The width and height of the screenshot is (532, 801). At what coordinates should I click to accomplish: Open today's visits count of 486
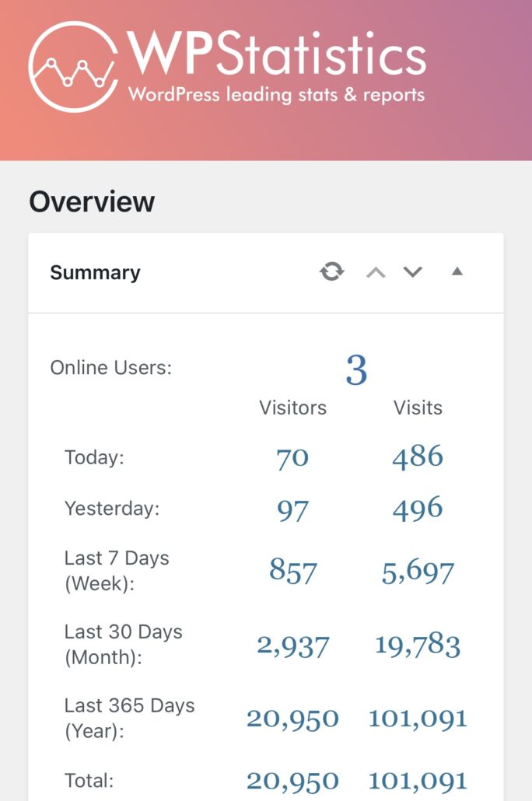tap(418, 457)
